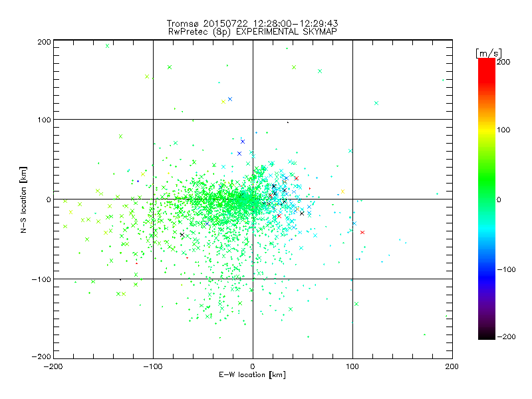Screen dimensions: 532x399
Task: Click the black X marker southwest of center near -70 km E-W
Action: [x=182, y=235]
